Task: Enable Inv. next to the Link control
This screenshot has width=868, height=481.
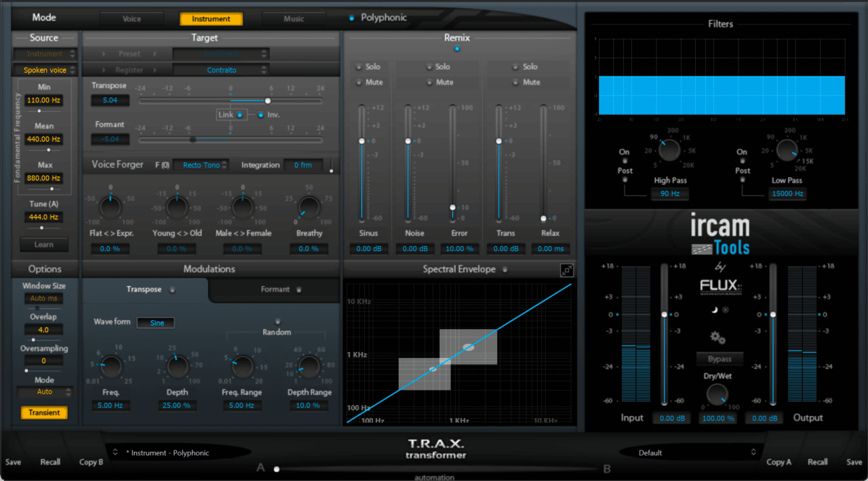Action: 261,115
